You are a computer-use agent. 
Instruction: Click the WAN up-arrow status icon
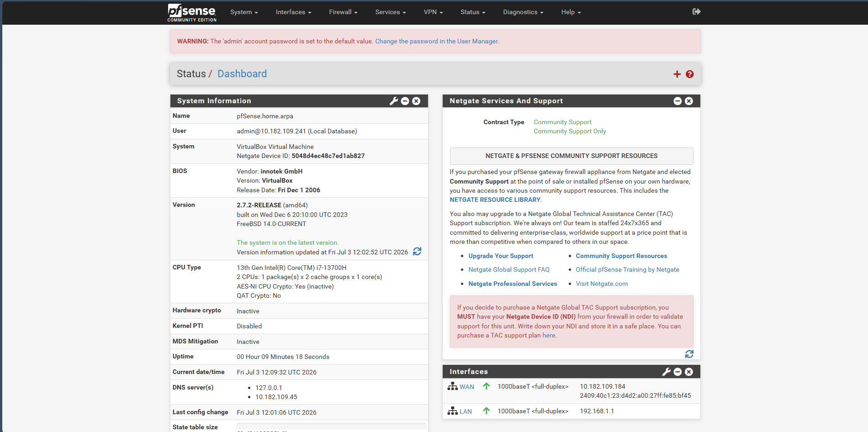point(487,386)
